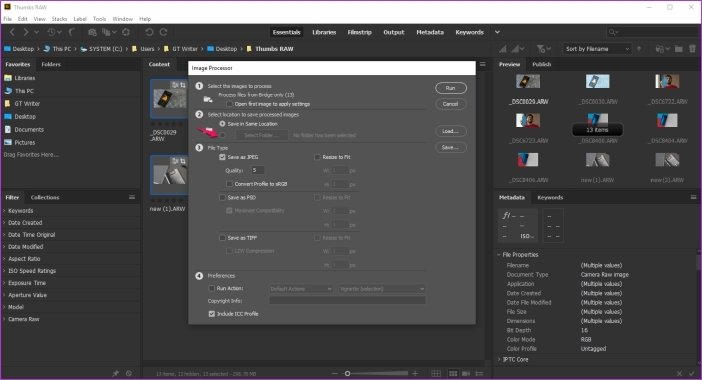Screen dimensions: 702x380
Task: Click the boomerang return-to-app icon
Action: coord(72,32)
